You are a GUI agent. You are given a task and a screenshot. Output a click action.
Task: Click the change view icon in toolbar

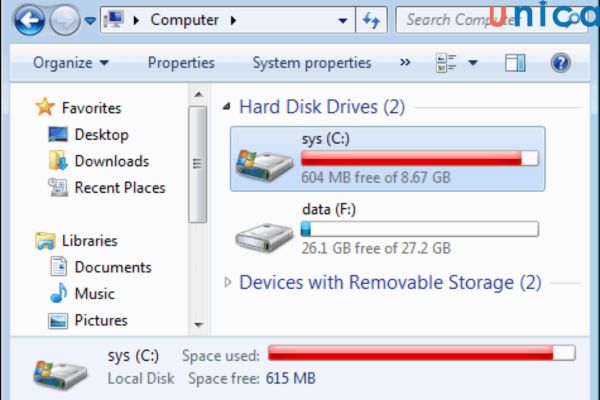pyautogui.click(x=447, y=63)
